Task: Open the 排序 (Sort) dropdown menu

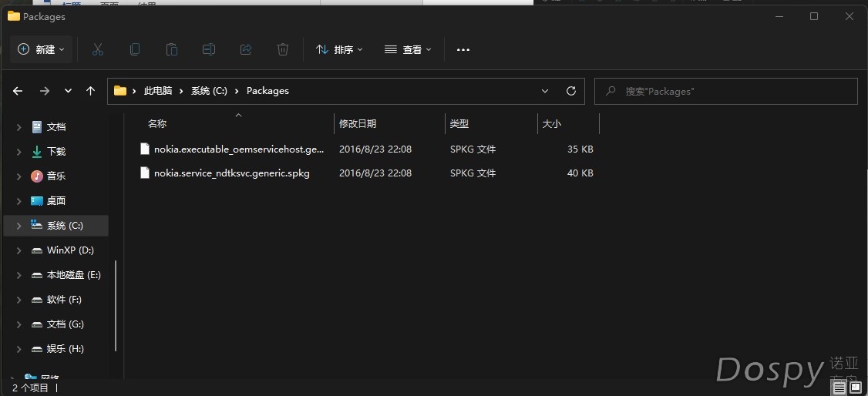Action: coord(339,49)
